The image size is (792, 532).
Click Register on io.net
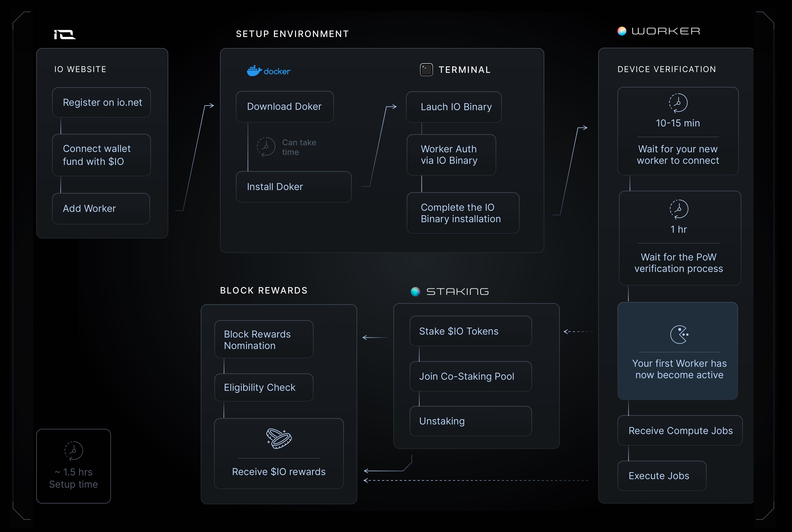tap(101, 102)
